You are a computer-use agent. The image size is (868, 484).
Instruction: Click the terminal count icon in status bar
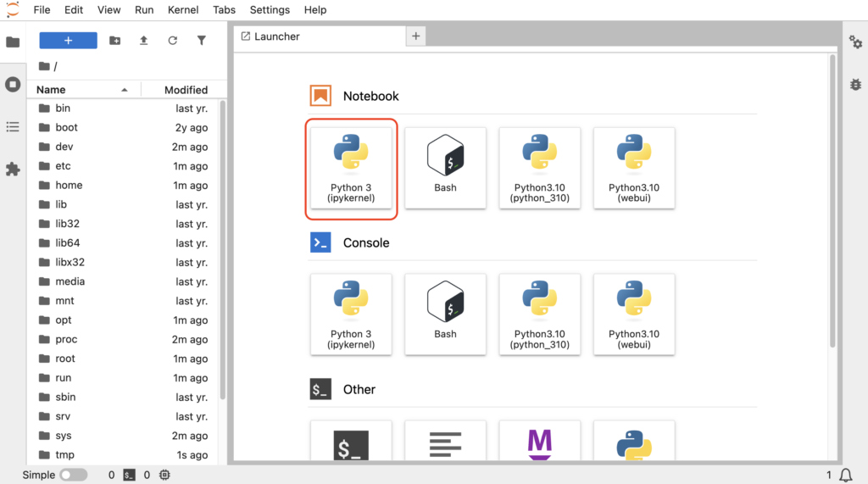pos(129,475)
